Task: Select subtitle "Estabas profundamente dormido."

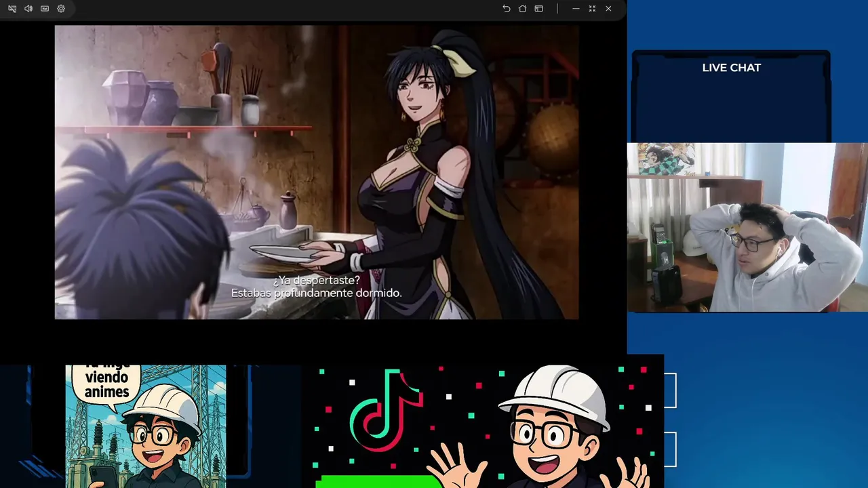Action: [x=317, y=293]
